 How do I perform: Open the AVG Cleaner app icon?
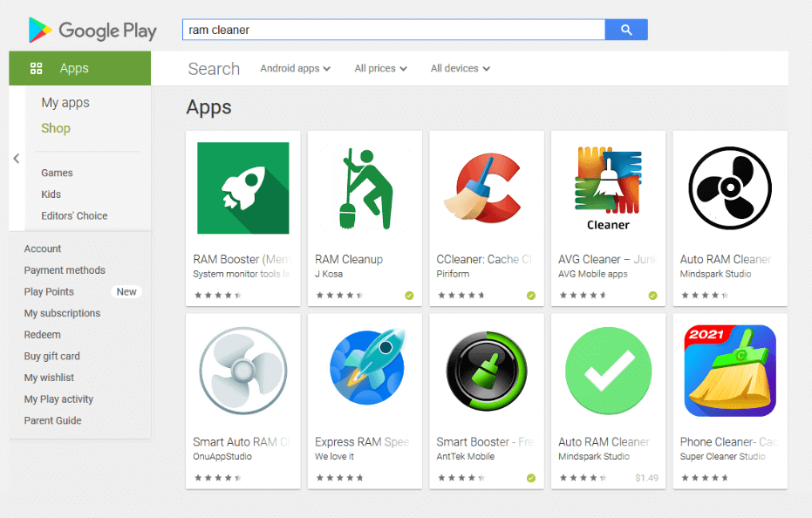coord(608,188)
